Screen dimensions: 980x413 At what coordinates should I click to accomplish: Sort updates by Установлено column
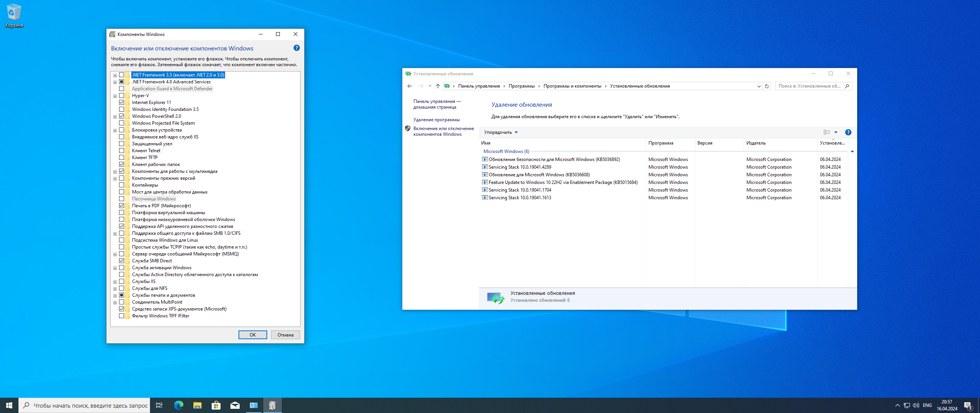pos(833,143)
